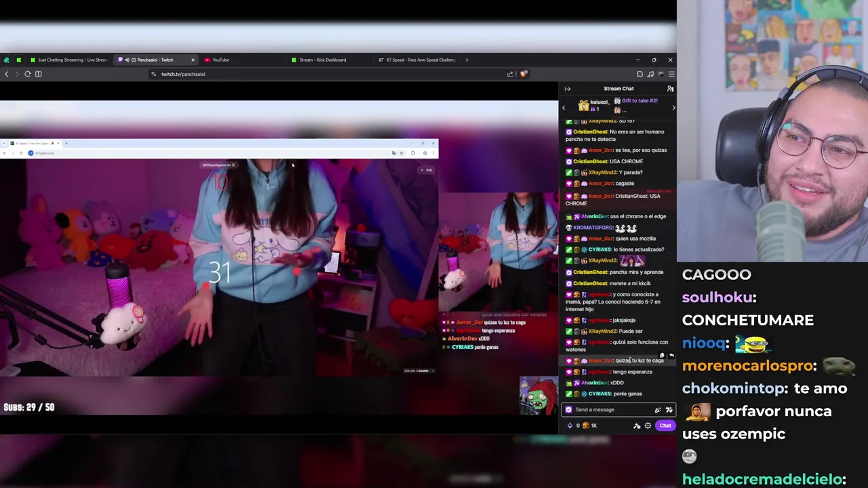The image size is (868, 488).
Task: Click the 'SUBS: 29 / 50' goal overlay
Action: coord(29,407)
